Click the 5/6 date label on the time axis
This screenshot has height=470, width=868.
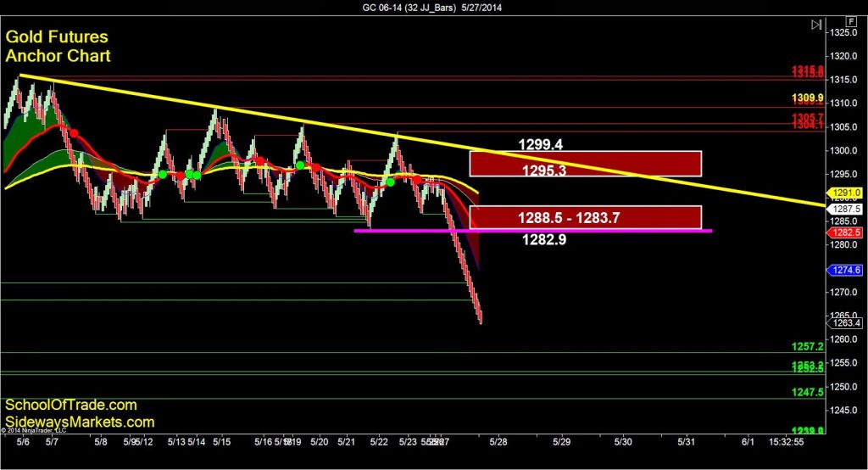(23, 442)
